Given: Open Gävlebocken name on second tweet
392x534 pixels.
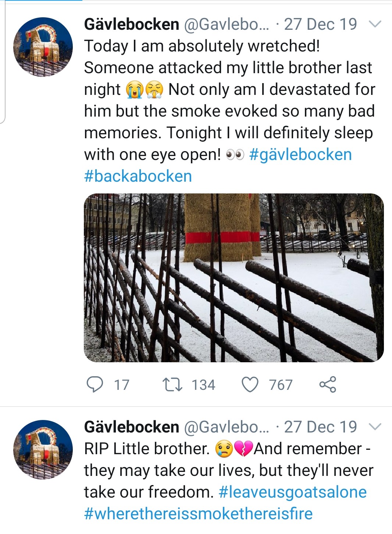Looking at the screenshot, I should (132, 427).
